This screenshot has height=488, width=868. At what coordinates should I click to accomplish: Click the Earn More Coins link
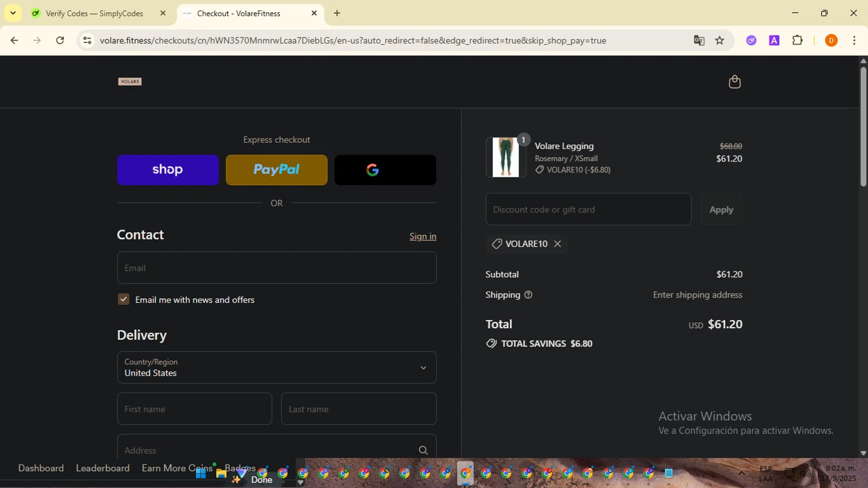(177, 468)
